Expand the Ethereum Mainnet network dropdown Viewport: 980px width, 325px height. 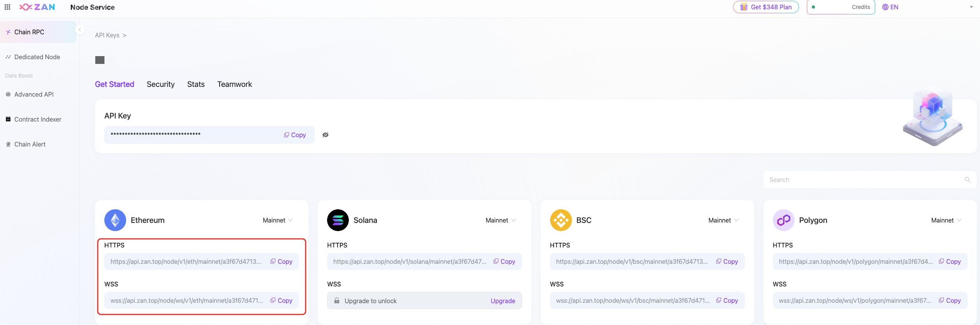click(x=278, y=220)
